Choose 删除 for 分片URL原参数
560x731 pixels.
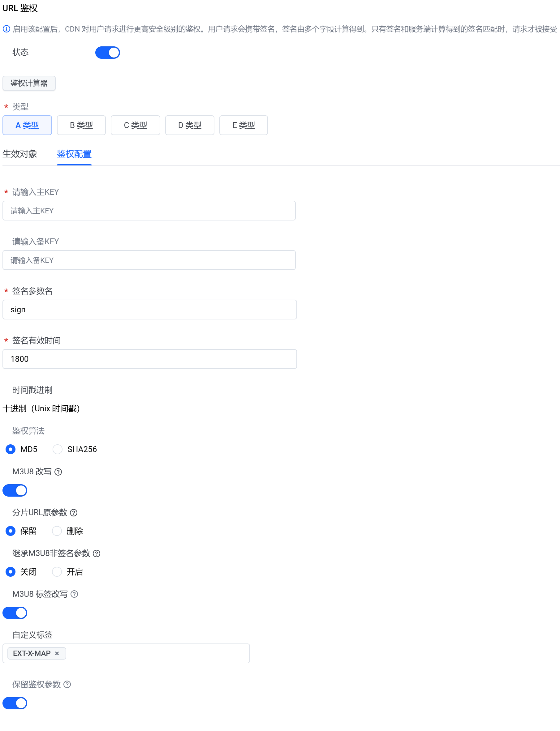[x=57, y=531]
